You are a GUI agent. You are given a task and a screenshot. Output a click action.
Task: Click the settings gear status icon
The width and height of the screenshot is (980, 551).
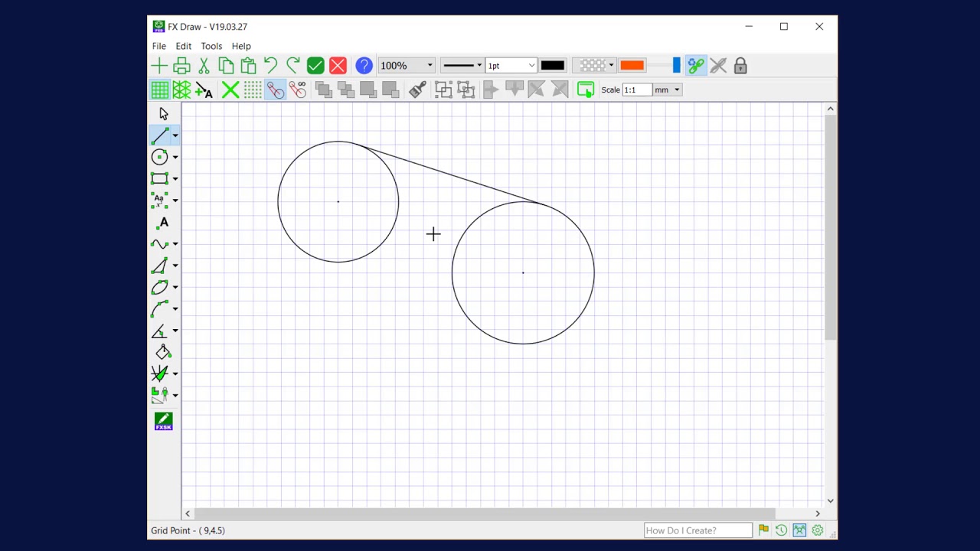coord(818,530)
